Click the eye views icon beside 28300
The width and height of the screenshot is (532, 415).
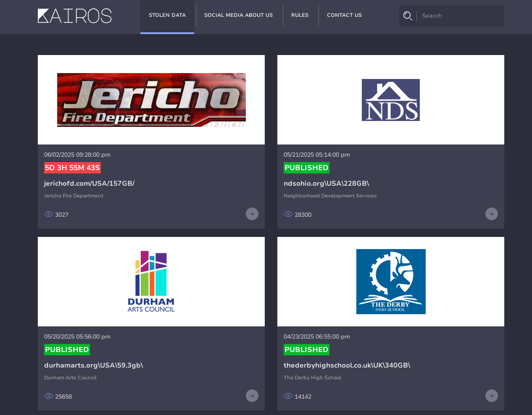(x=288, y=214)
